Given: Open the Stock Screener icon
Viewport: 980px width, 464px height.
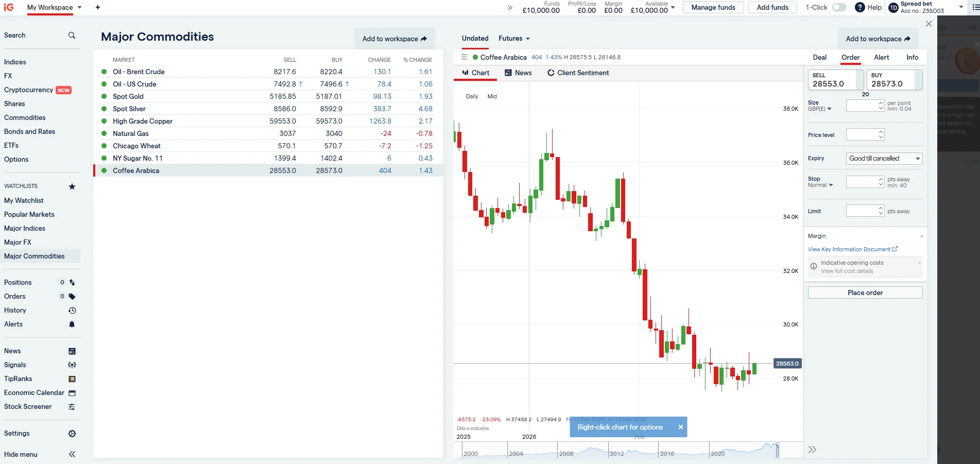Looking at the screenshot, I should (x=72, y=406).
